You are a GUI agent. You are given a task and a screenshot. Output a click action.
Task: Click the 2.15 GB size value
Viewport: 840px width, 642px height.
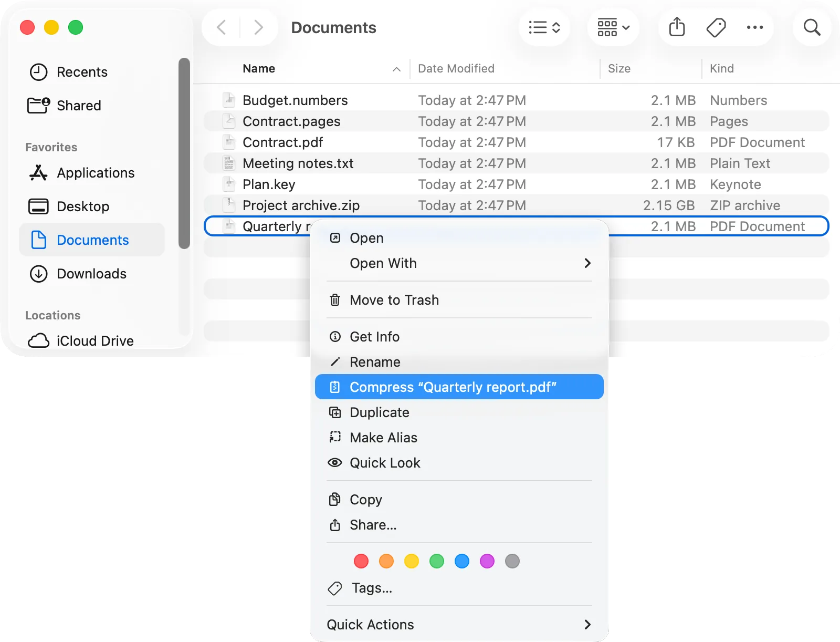tap(669, 205)
